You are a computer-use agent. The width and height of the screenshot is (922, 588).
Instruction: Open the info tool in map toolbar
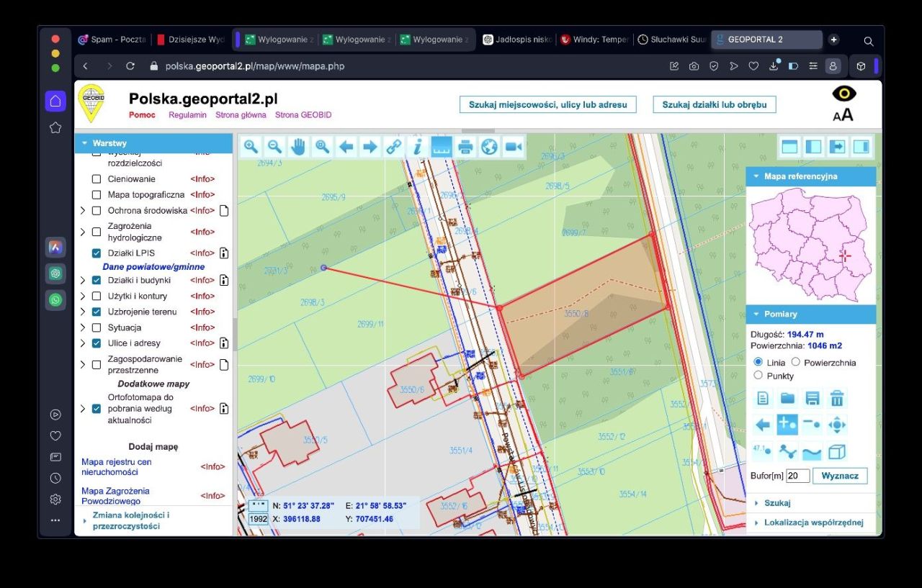417,147
